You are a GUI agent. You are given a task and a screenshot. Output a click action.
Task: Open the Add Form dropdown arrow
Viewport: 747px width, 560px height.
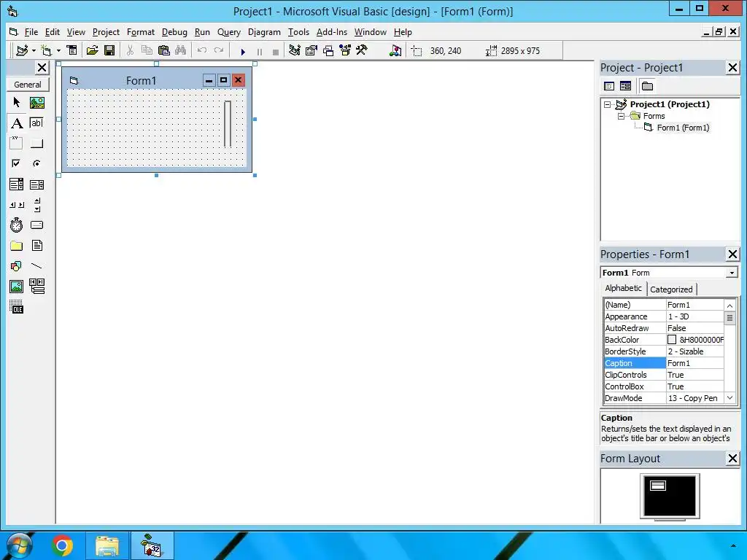coord(58,50)
